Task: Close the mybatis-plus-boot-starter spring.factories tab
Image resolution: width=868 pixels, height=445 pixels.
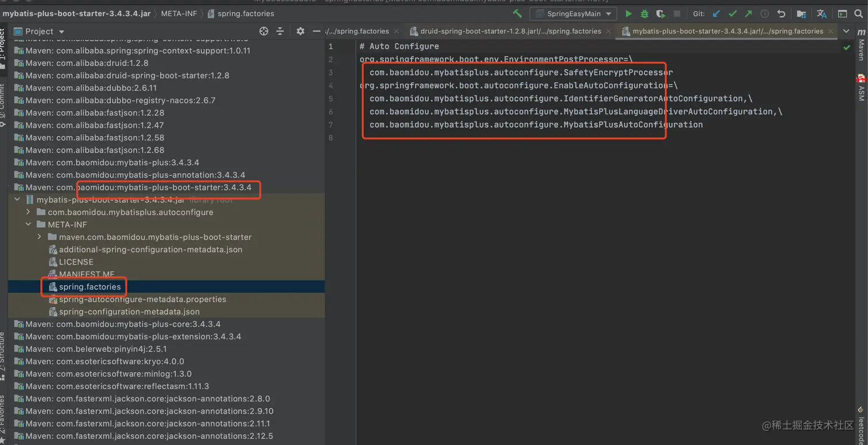Action: tap(830, 32)
